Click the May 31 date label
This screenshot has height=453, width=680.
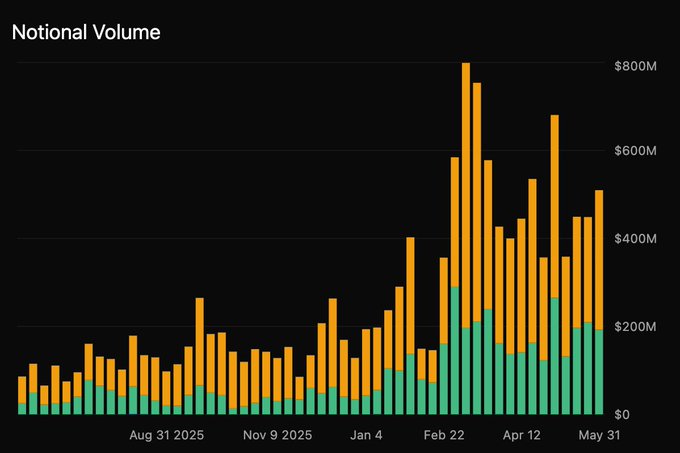click(599, 435)
